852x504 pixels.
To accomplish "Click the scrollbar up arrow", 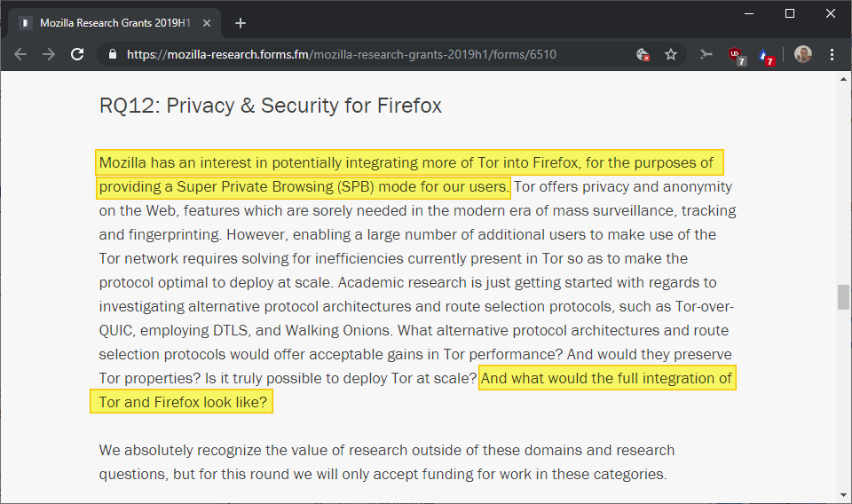I will click(843, 79).
